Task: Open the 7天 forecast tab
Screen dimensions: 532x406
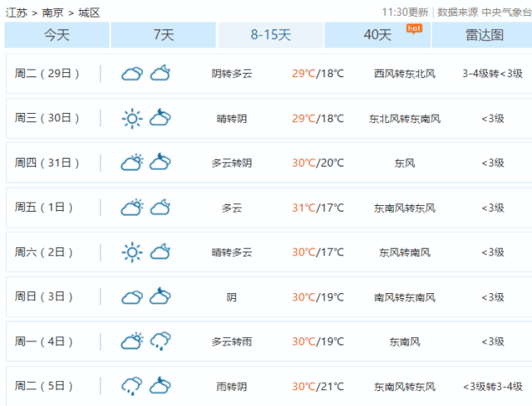Action: (x=164, y=35)
